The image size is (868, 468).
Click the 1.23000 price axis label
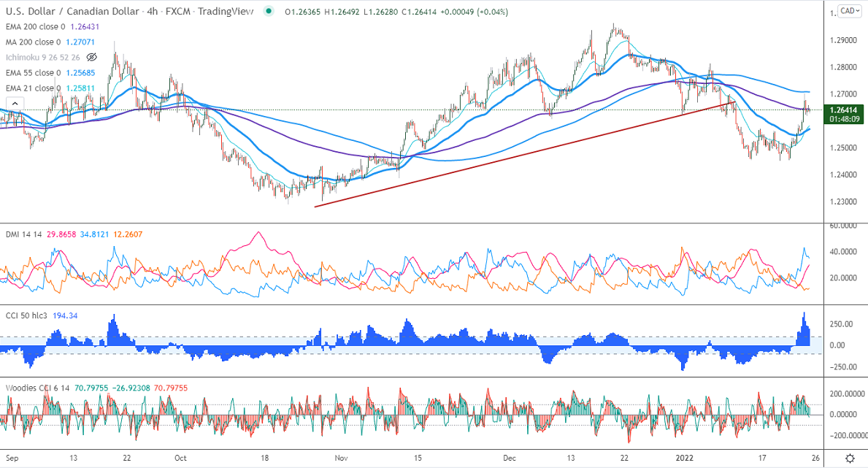843,202
